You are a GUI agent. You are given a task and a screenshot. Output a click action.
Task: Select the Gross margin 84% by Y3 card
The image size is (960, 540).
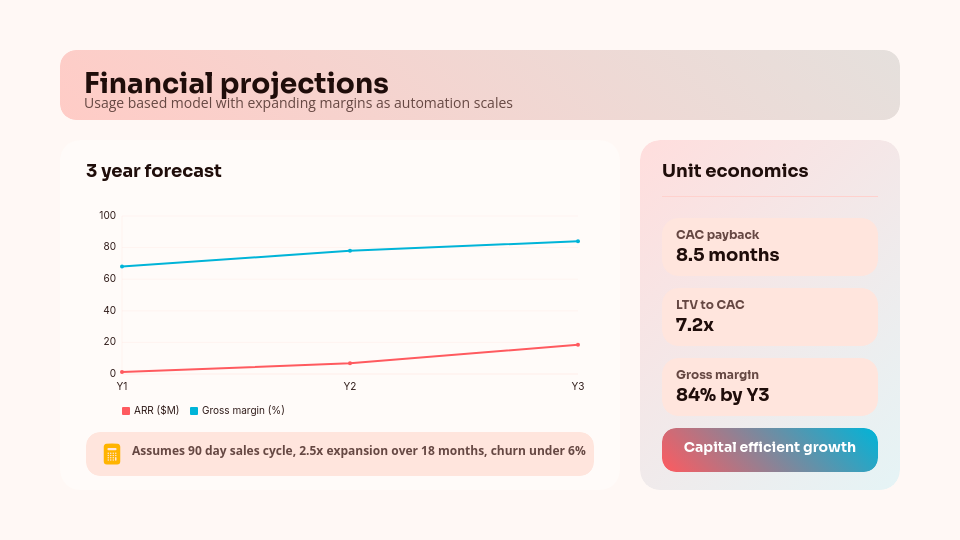point(769,385)
